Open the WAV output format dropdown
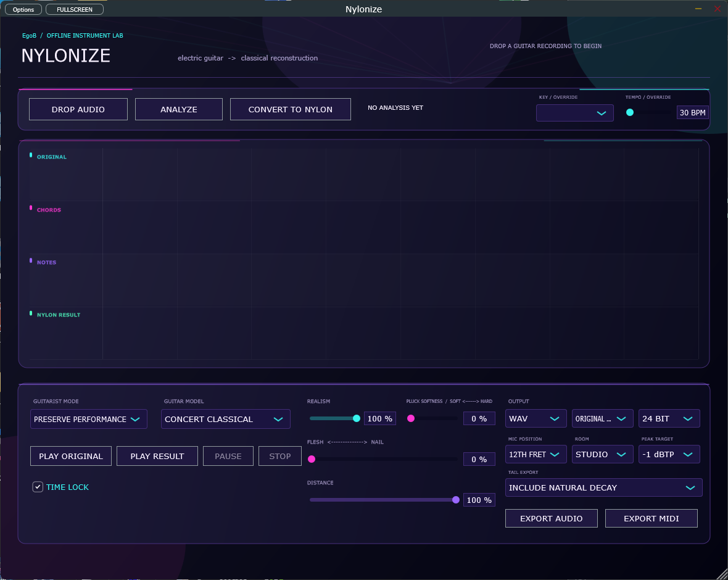 click(x=536, y=418)
